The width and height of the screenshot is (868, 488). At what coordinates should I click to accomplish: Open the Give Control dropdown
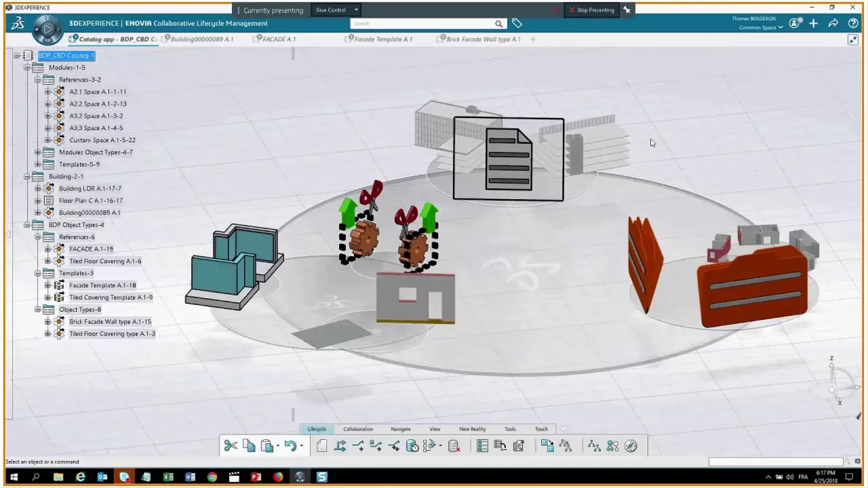click(337, 9)
